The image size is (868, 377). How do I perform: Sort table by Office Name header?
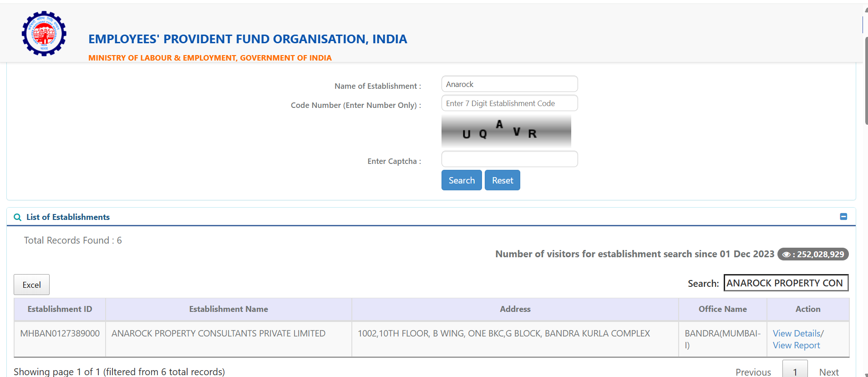[722, 309]
